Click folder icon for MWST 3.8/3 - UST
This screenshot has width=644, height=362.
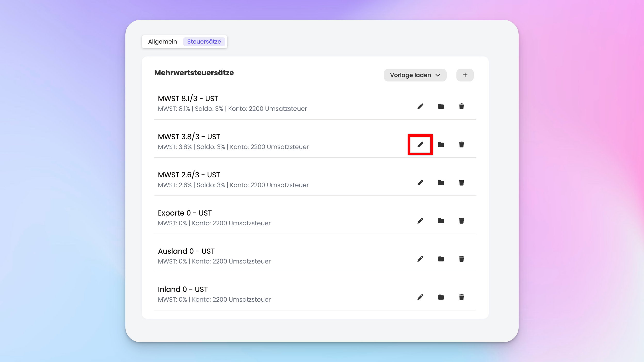[441, 144]
